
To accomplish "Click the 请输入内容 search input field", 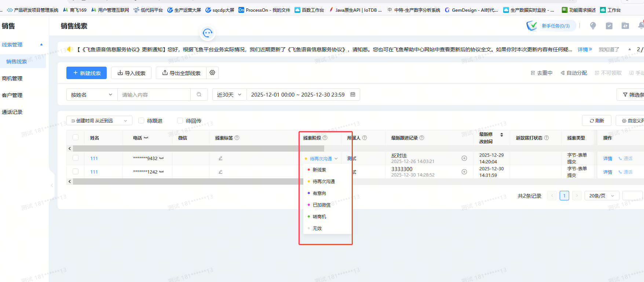I will (x=154, y=94).
